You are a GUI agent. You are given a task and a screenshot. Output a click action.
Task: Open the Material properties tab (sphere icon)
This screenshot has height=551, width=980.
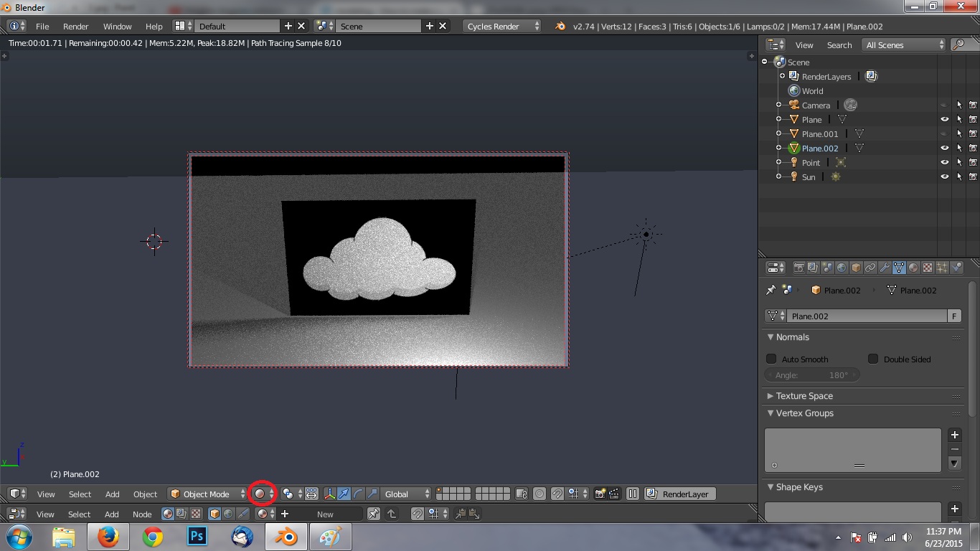pos(913,268)
